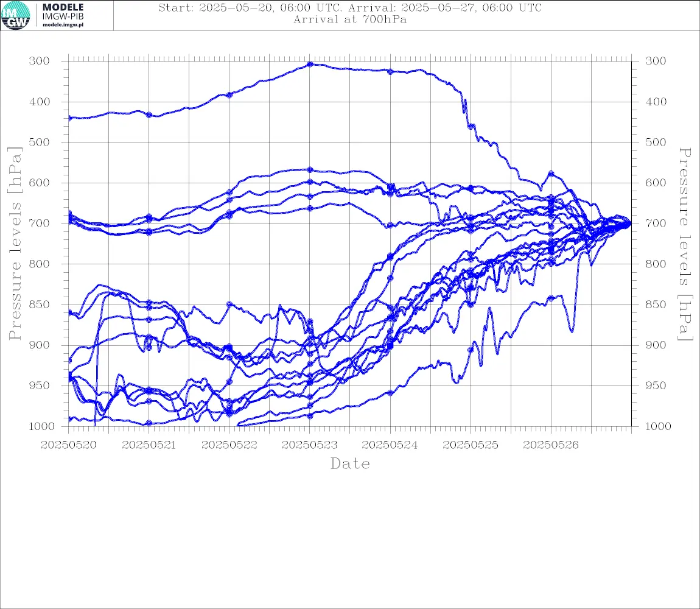
Task: Open the modele.imgw.pl link text
Action: [63, 25]
